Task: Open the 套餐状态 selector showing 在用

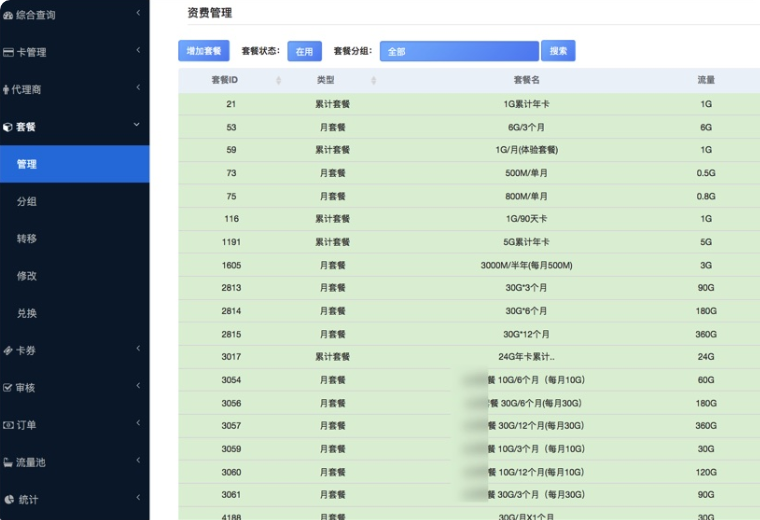Action: (x=304, y=51)
